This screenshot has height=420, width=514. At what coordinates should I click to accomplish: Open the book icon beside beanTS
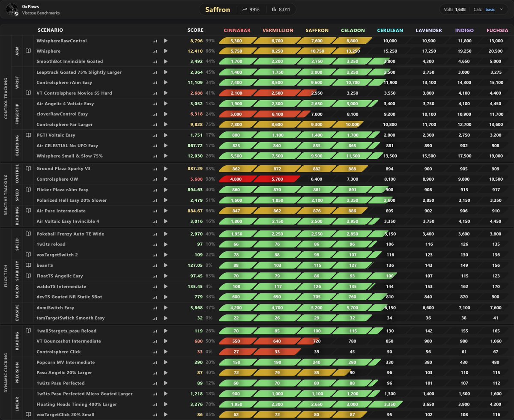click(28, 265)
